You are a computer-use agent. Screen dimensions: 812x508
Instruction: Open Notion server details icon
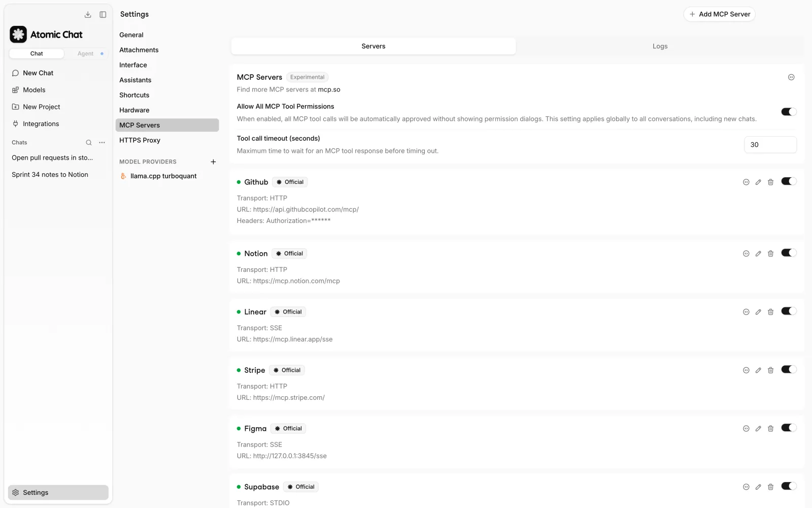(746, 253)
